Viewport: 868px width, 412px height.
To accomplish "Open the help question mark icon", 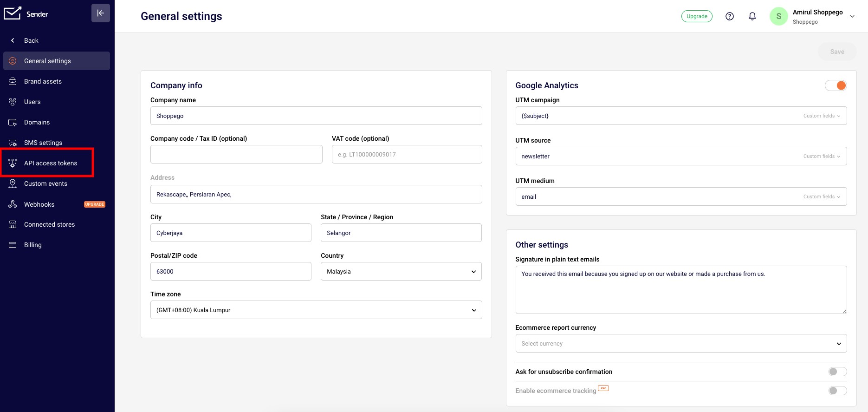I will [730, 16].
